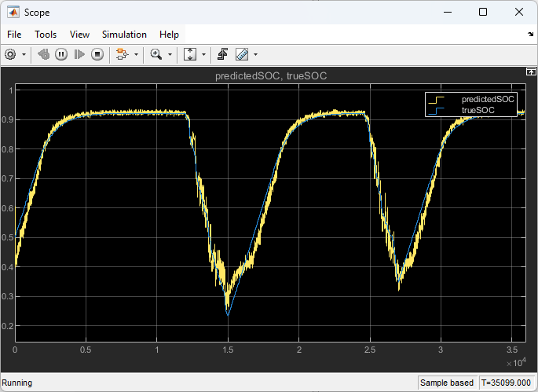Image resolution: width=538 pixels, height=392 pixels.
Task: Click the Step Back button
Action: 43,54
